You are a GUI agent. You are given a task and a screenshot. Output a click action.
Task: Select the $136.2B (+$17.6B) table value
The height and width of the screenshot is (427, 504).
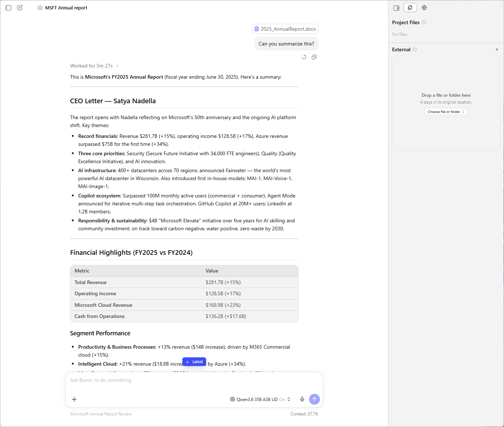tap(226, 316)
